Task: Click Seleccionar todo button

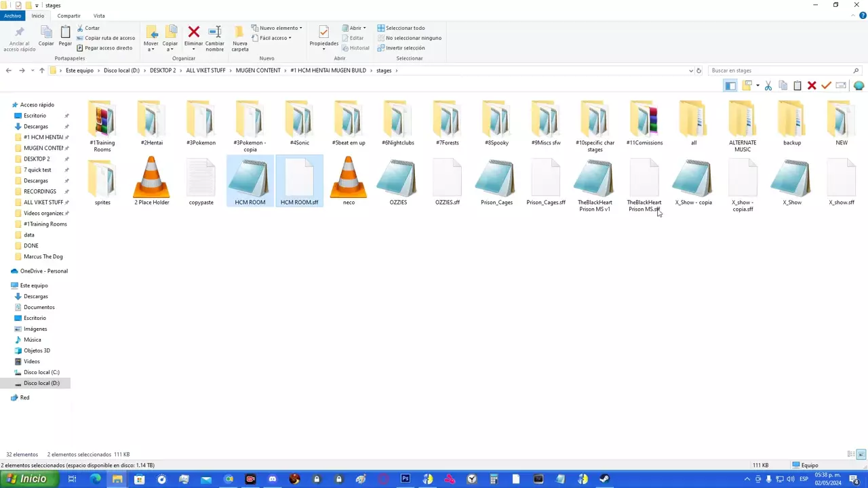Action: (x=405, y=28)
